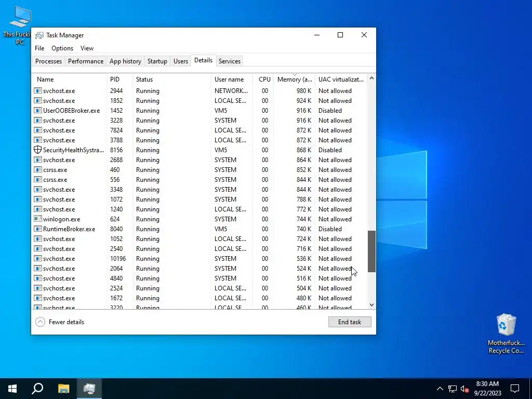Image resolution: width=532 pixels, height=399 pixels.
Task: Switch to the Performance tab
Action: pos(86,61)
